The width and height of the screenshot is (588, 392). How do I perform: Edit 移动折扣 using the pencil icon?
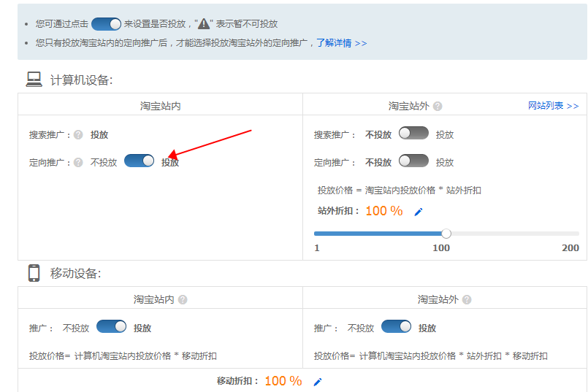coord(317,382)
